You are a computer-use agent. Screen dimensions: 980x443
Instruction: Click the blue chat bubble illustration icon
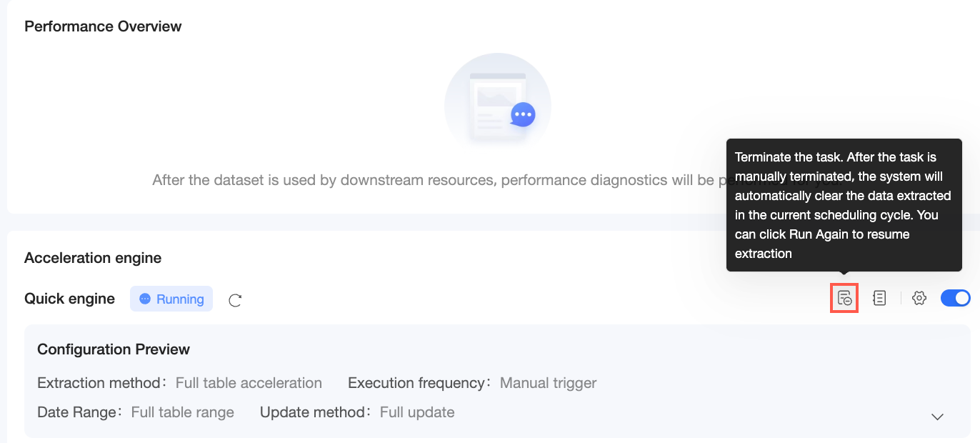tap(523, 114)
